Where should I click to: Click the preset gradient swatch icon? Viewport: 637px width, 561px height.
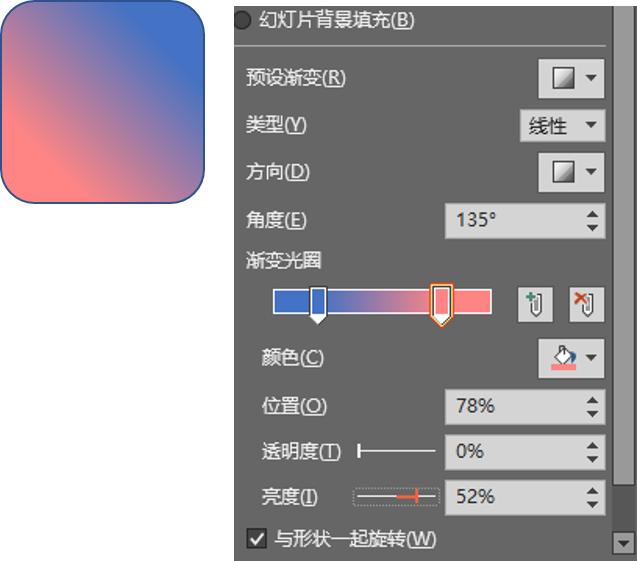click(x=564, y=78)
